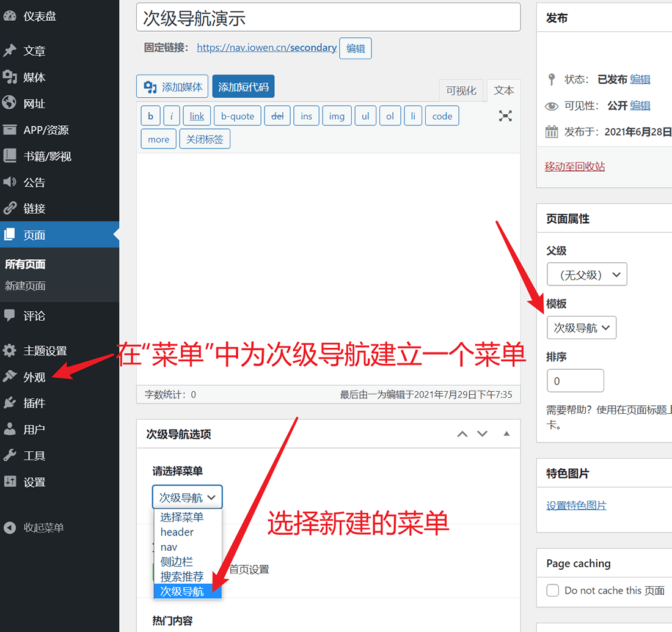The height and width of the screenshot is (632, 672).
Task: Open the 外观 menu label
Action: (34, 377)
